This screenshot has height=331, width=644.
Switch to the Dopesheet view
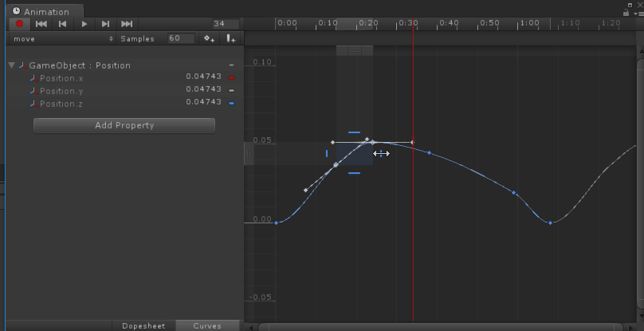(x=143, y=325)
